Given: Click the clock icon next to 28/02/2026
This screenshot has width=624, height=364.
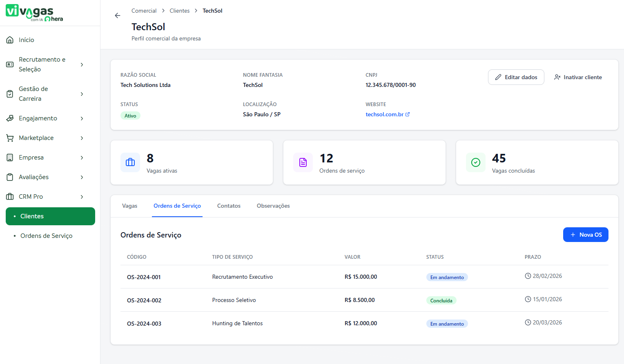Looking at the screenshot, I should tap(528, 276).
